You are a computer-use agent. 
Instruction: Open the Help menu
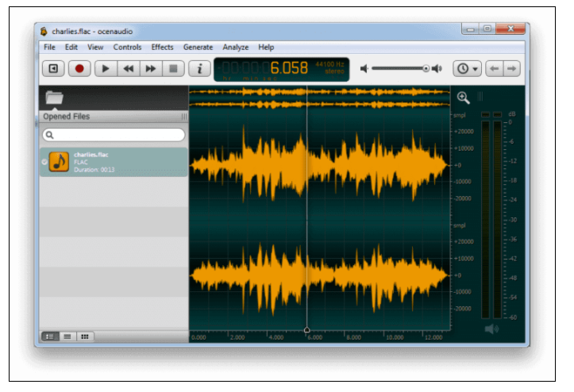tap(266, 48)
